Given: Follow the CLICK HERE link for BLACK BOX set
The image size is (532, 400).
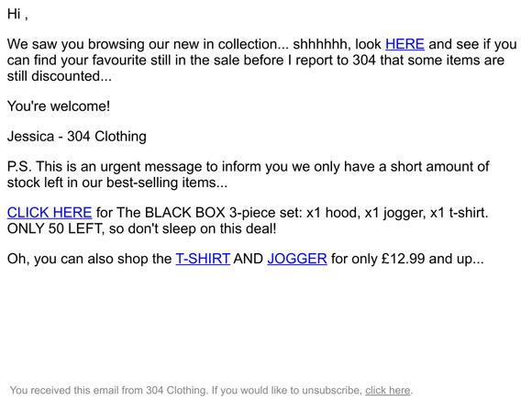Looking at the screenshot, I should tap(50, 213).
